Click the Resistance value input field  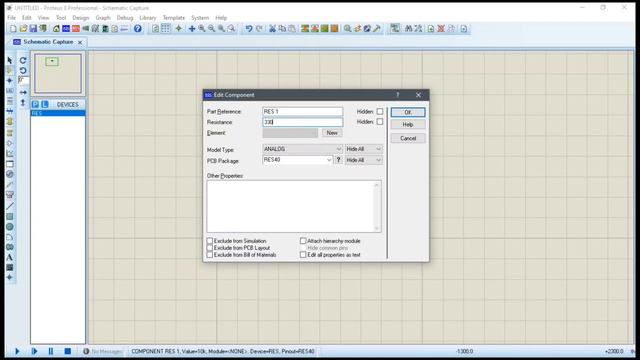click(302, 122)
